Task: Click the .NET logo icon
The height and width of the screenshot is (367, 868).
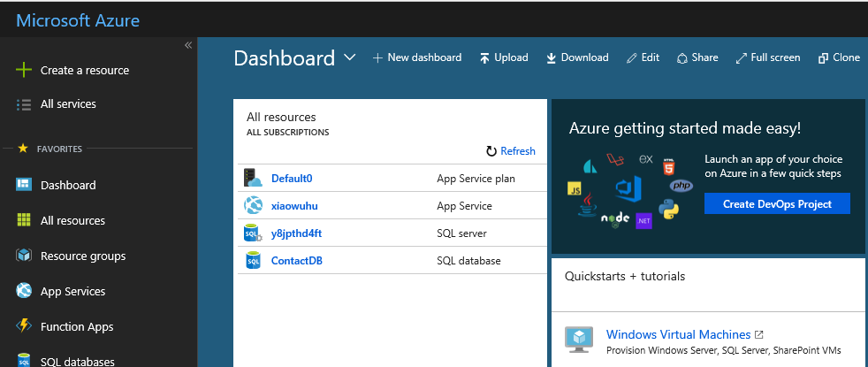Action: click(x=643, y=220)
